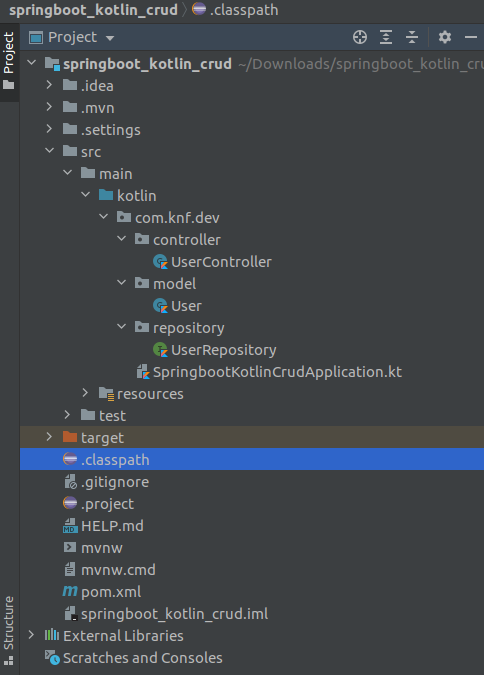Click .classpath in the breadcrumb bar
The image size is (484, 675).
[x=244, y=10]
